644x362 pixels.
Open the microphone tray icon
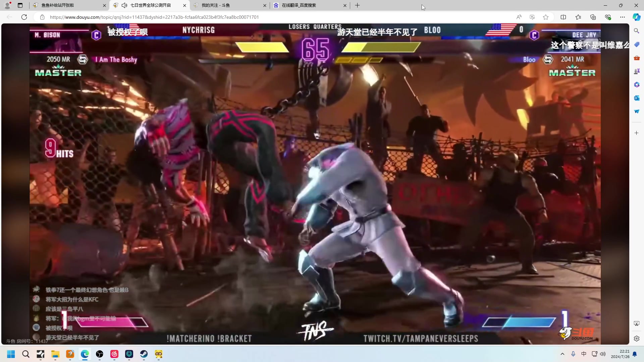tap(573, 354)
